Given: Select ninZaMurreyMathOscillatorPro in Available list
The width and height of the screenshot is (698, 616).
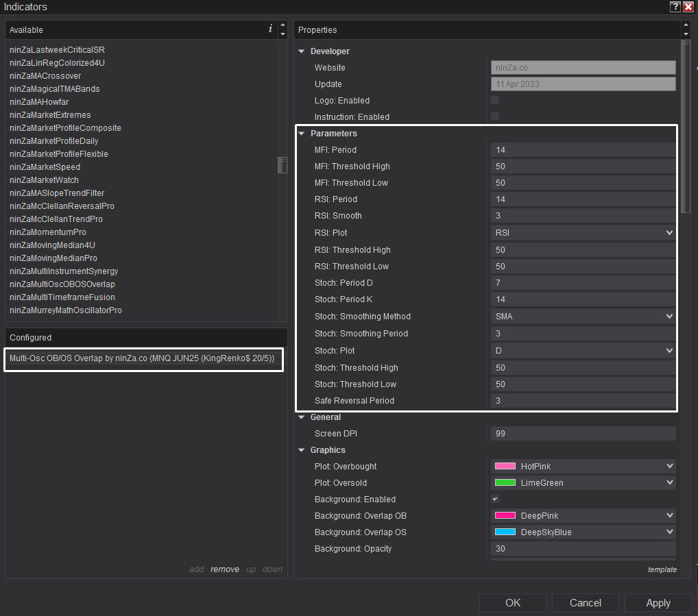Looking at the screenshot, I should [66, 310].
